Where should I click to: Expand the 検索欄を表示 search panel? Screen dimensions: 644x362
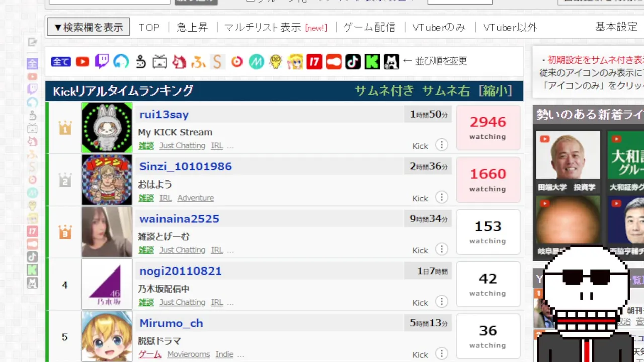89,27
